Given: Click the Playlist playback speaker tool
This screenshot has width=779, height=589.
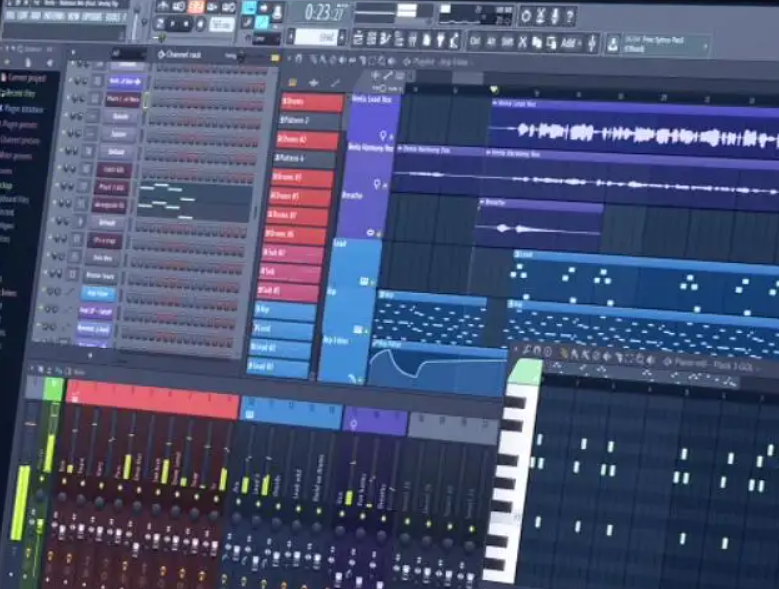Looking at the screenshot, I should [392, 62].
